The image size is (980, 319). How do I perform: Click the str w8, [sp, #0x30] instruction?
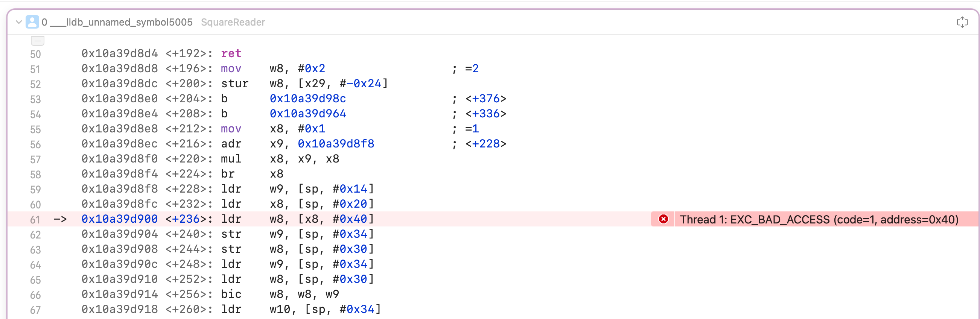297,249
